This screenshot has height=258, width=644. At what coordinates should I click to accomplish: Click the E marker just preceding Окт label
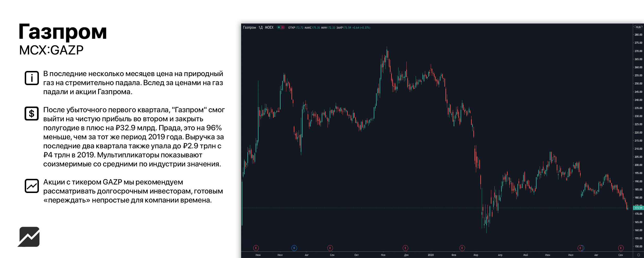pyautogui.click(x=330, y=248)
